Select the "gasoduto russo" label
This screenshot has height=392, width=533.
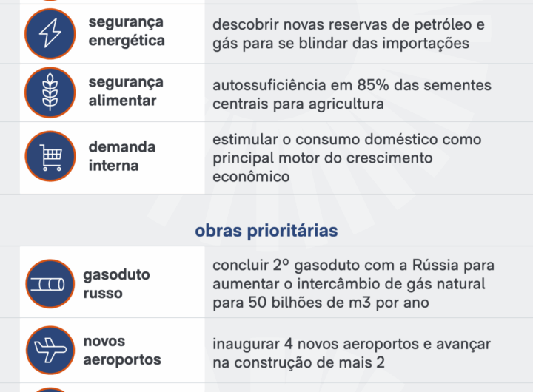[116, 284]
